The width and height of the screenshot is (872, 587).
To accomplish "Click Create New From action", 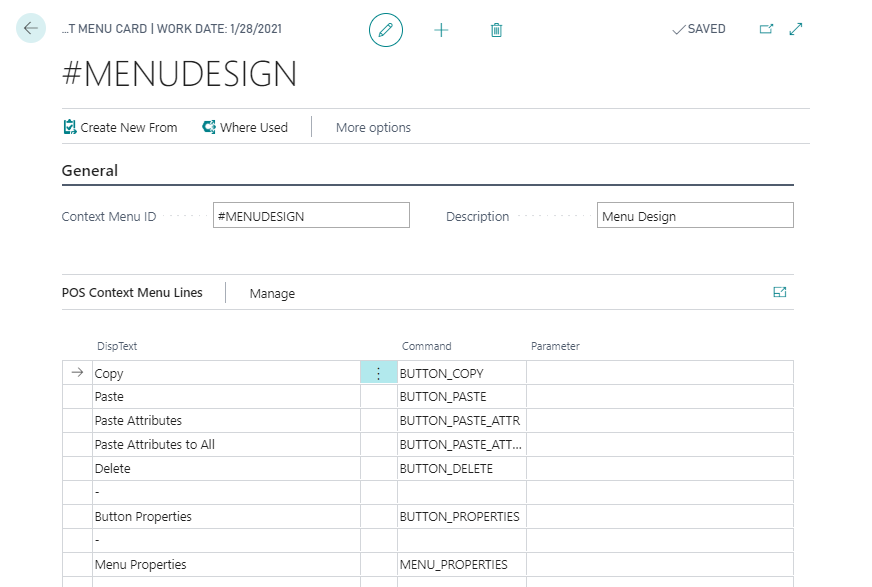I will click(120, 127).
